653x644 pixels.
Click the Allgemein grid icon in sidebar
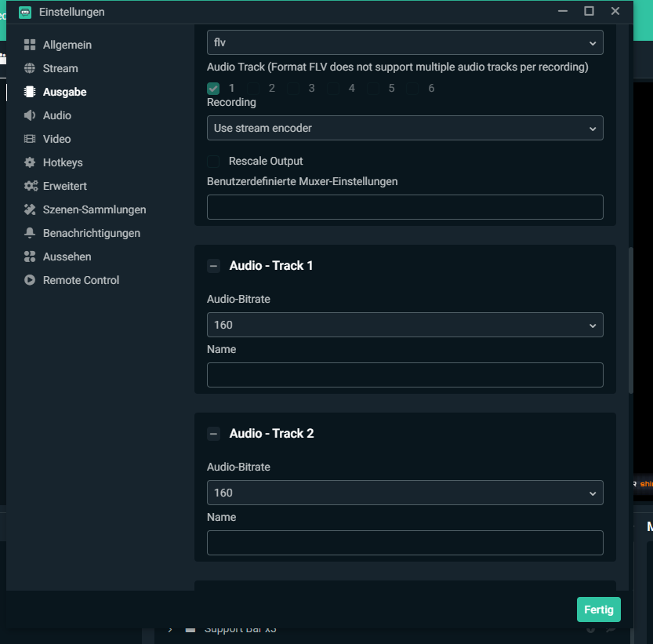30,45
